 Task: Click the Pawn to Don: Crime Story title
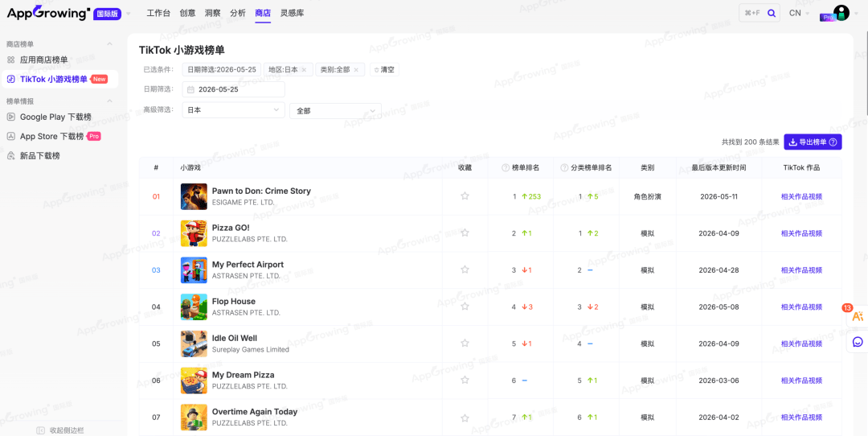[261, 191]
